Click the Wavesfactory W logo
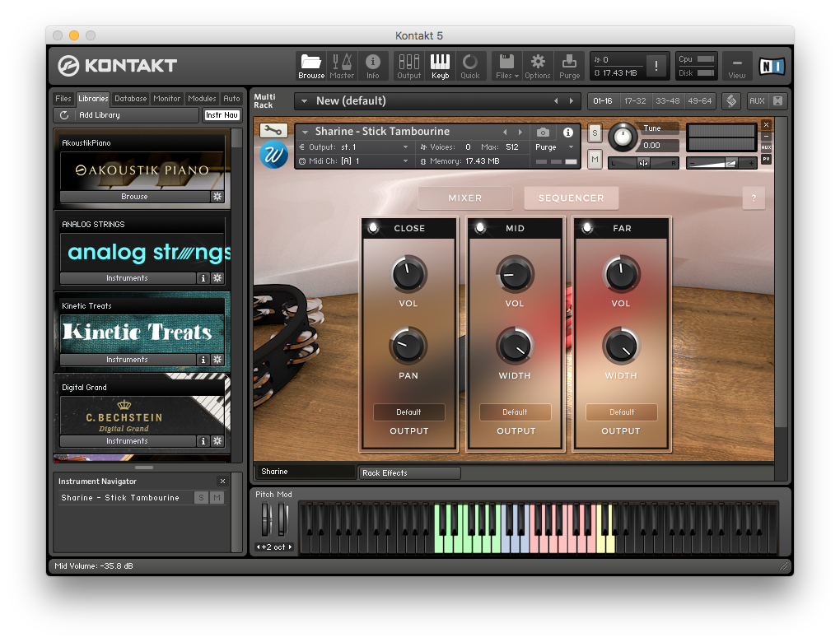 pos(273,155)
